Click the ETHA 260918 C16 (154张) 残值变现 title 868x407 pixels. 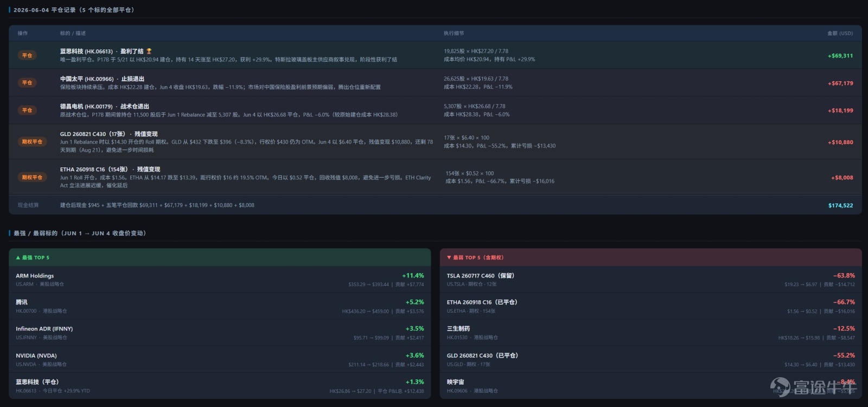110,170
